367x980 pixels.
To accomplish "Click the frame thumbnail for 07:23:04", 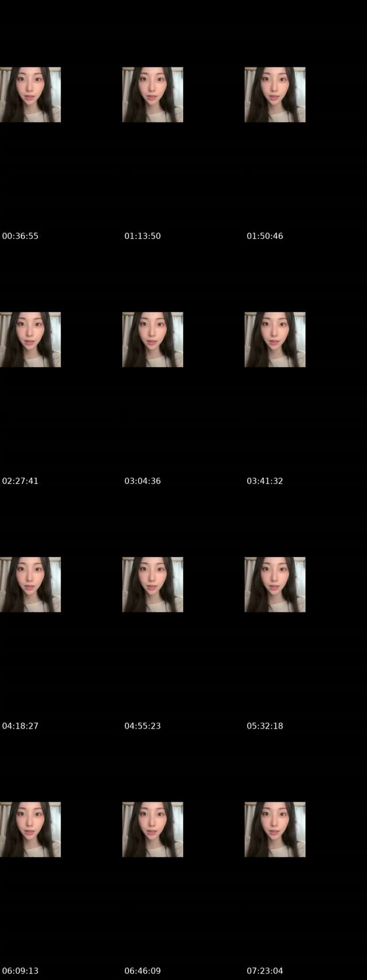I will click(x=275, y=830).
